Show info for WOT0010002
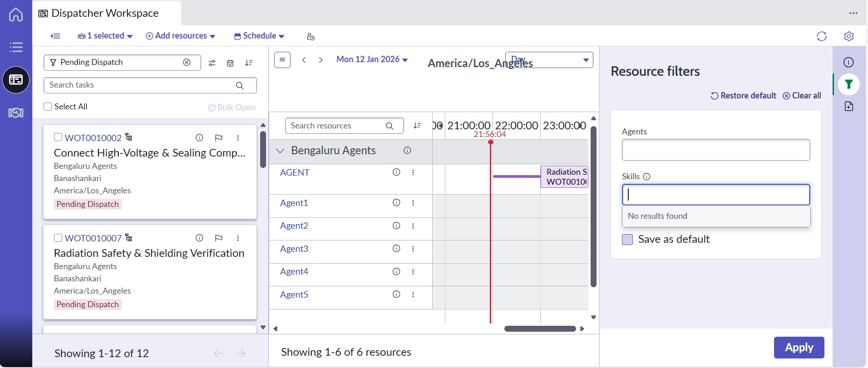 199,137
